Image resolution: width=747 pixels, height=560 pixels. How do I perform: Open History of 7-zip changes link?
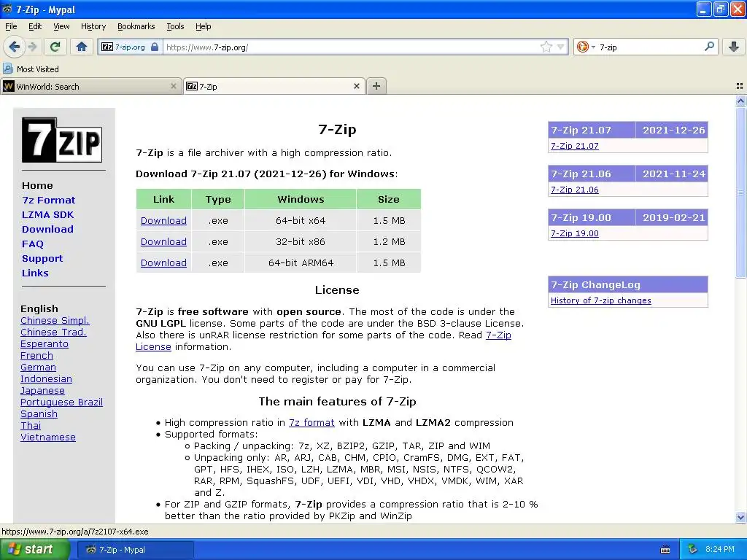(601, 300)
